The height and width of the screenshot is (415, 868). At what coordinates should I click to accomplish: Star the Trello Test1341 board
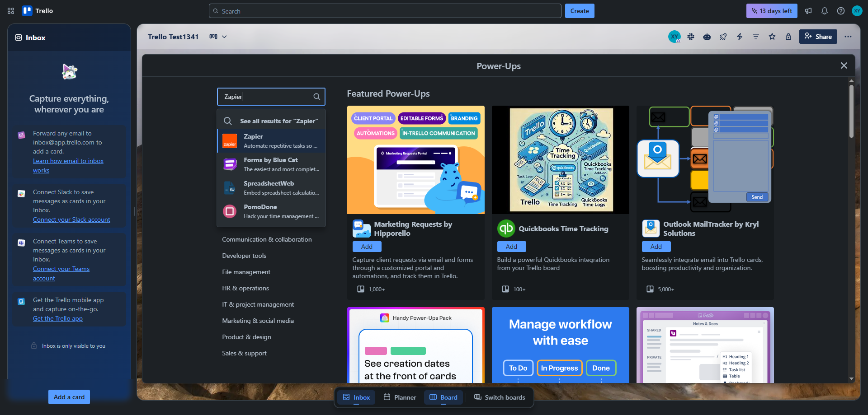point(772,37)
